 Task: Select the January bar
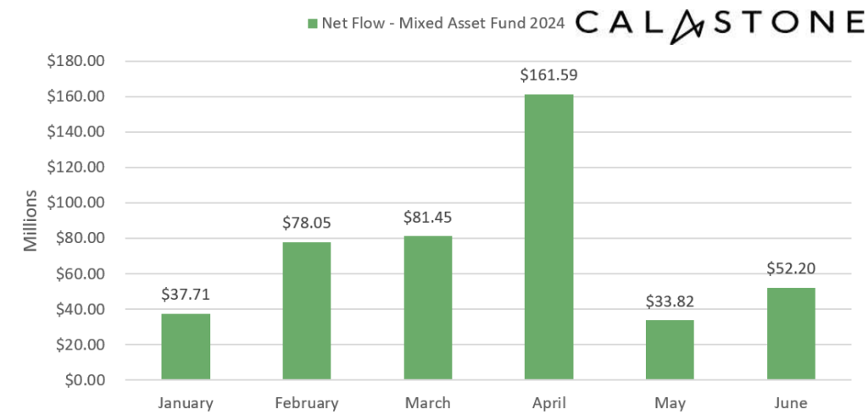tap(186, 346)
